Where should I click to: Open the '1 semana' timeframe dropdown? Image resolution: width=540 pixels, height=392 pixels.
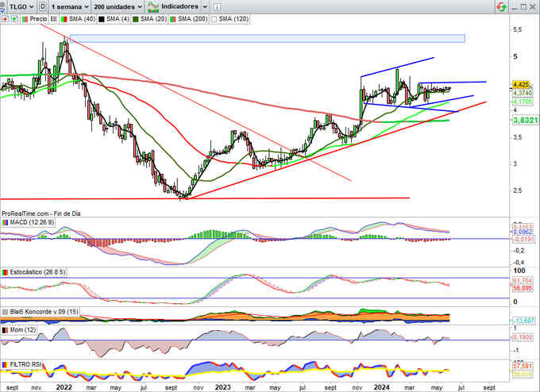(70, 6)
